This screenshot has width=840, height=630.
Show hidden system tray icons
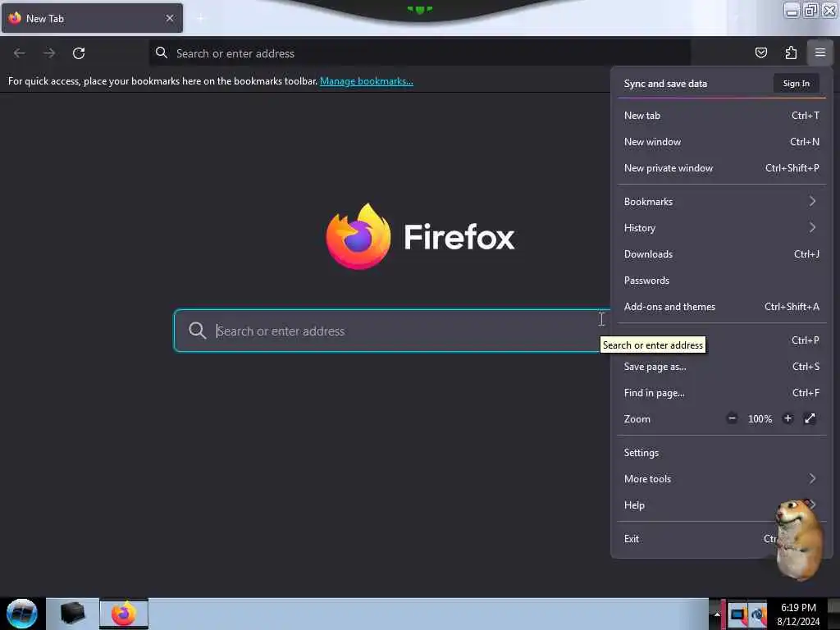pyautogui.click(x=717, y=614)
